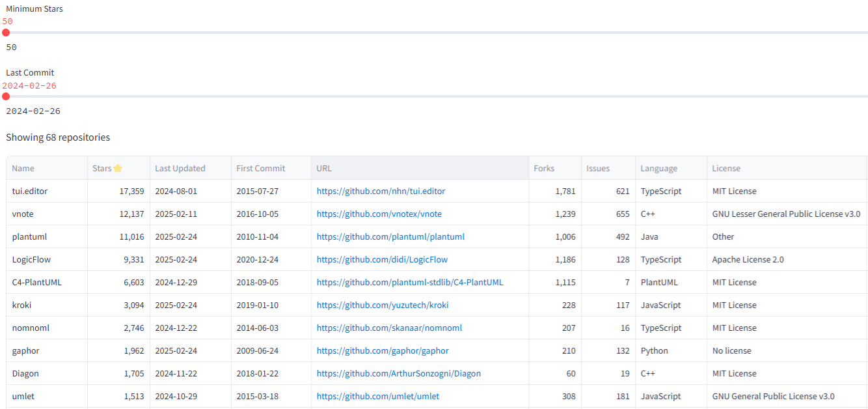Select the plantuml name cell
The width and height of the screenshot is (868, 409).
tap(47, 237)
